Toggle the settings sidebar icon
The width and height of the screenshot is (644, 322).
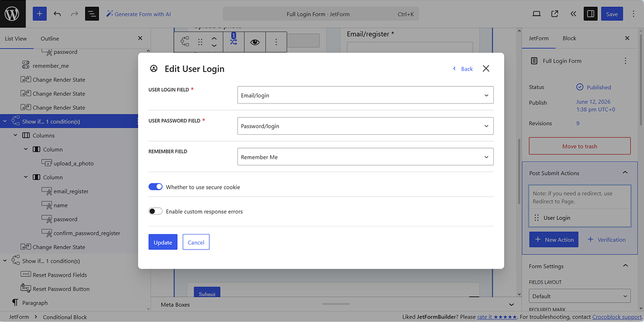point(591,14)
